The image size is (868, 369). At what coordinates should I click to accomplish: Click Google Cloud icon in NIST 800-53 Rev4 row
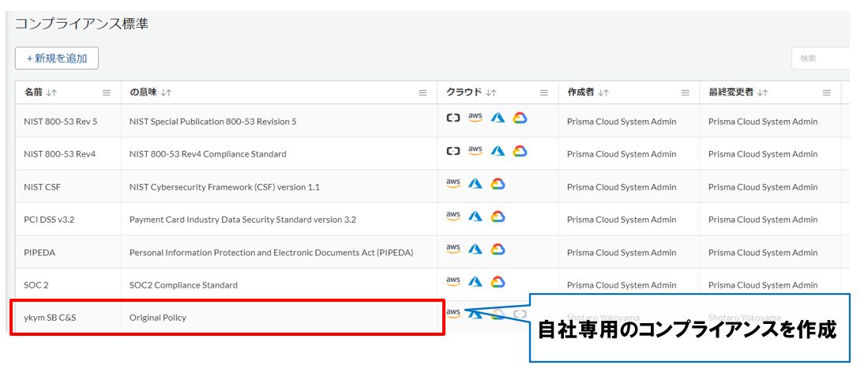[519, 151]
